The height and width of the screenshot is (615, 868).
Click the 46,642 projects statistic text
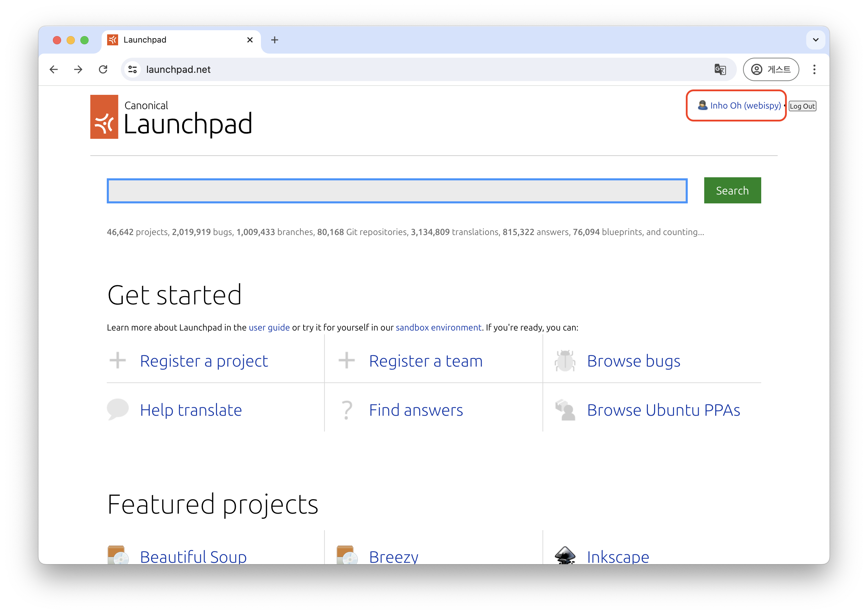[137, 232]
